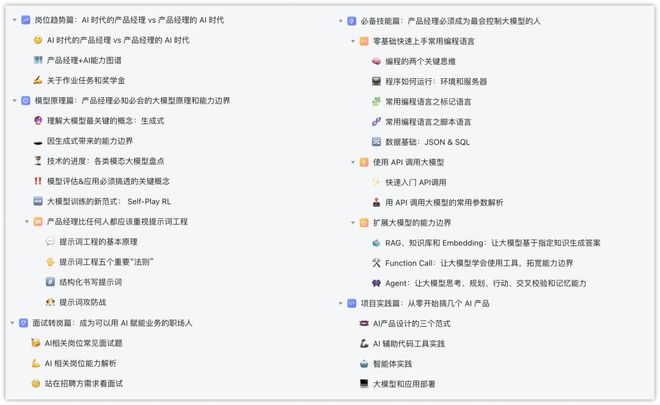This screenshot has height=405, width=660.
Task: Collapse the 扩展大模型的能力边界 arrow
Action: pos(353,223)
